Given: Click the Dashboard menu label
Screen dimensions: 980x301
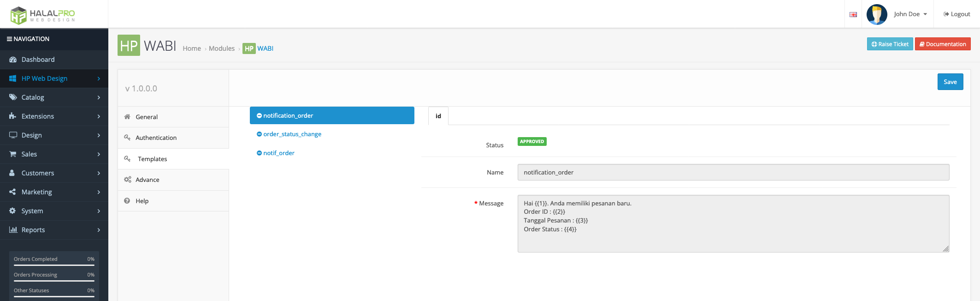Looking at the screenshot, I should [x=38, y=60].
